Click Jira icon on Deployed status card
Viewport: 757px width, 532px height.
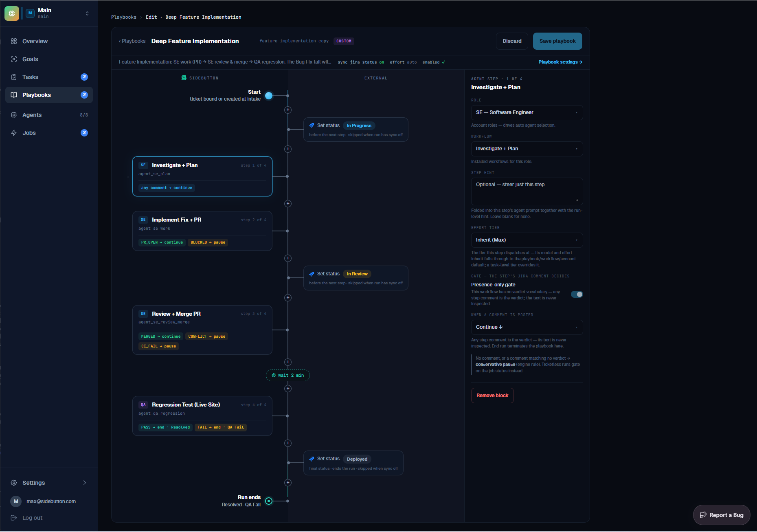click(x=312, y=459)
